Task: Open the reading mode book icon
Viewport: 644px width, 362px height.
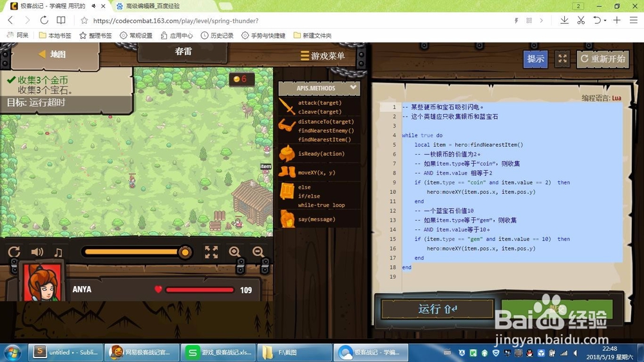Action: 61,20
